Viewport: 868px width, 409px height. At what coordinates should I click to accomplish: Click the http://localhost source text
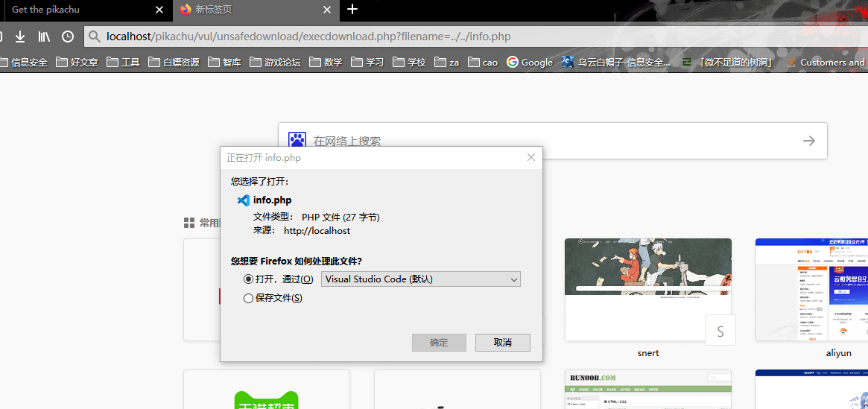[x=317, y=231]
